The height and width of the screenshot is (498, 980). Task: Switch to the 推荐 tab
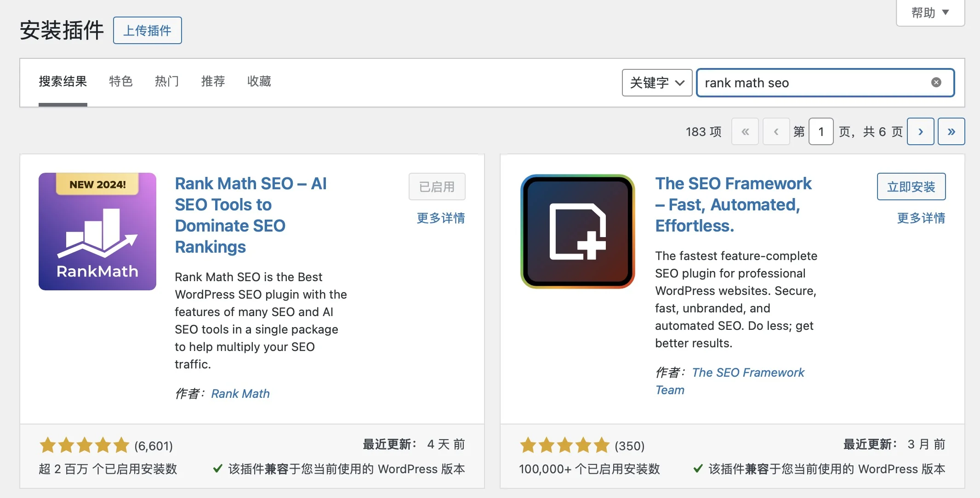(213, 81)
